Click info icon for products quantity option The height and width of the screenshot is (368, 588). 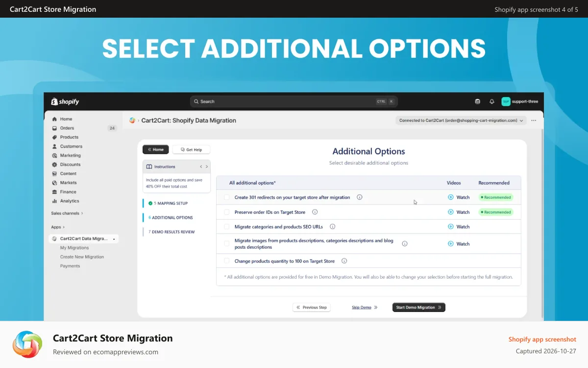pos(344,261)
